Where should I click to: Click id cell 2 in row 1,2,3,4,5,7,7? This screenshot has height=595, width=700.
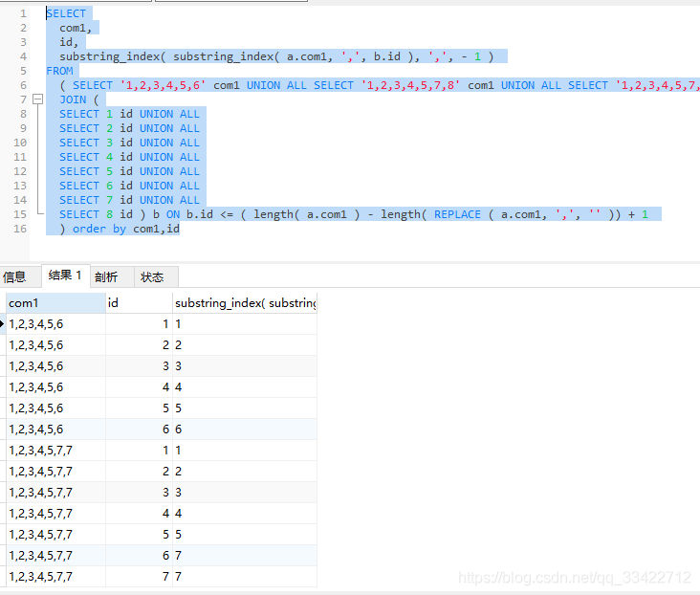[x=139, y=471]
